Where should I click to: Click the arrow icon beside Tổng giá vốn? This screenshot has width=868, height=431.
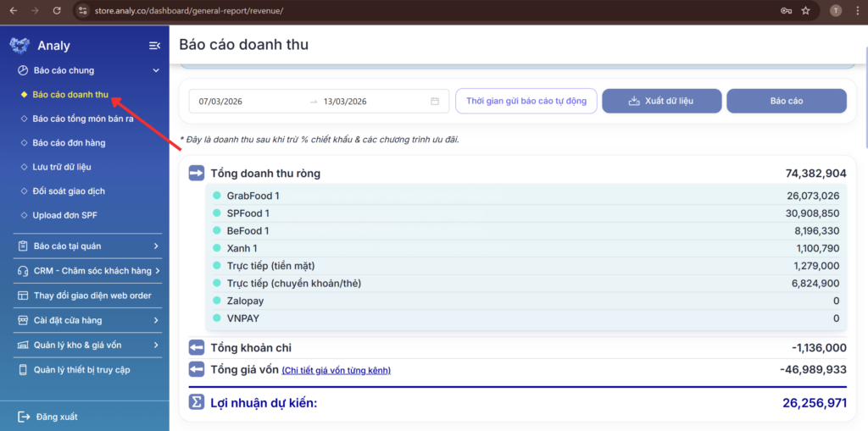point(197,370)
